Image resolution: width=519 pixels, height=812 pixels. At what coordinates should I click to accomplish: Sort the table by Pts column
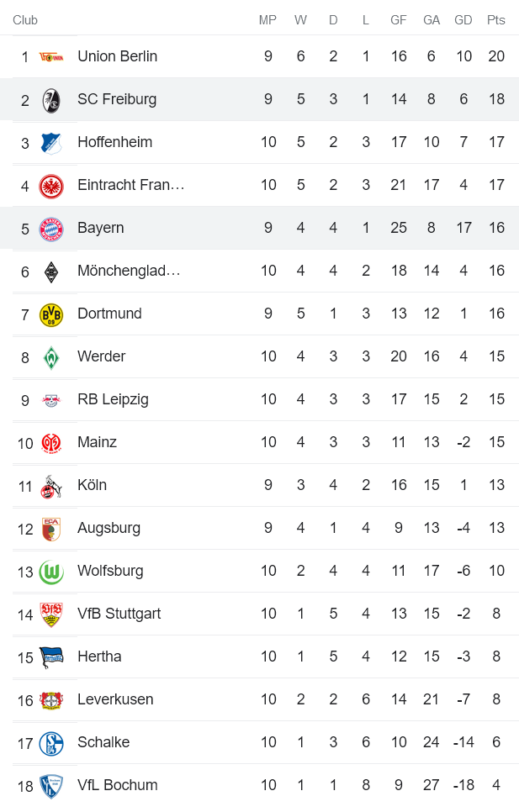(496, 20)
